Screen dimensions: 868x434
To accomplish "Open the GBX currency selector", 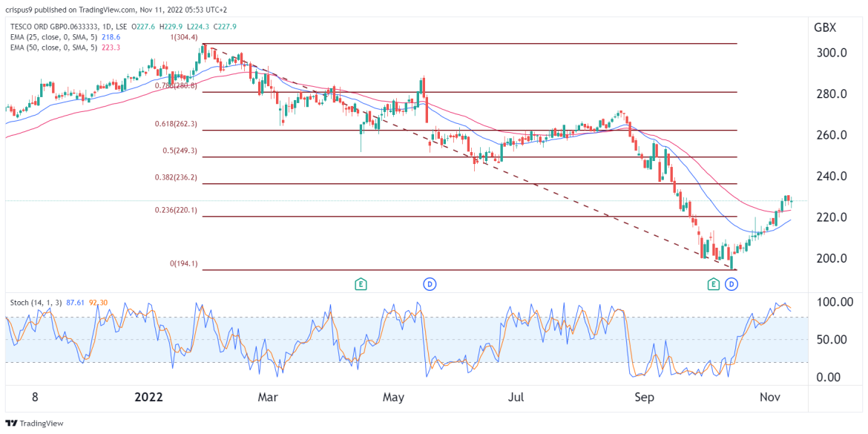I will [x=824, y=28].
